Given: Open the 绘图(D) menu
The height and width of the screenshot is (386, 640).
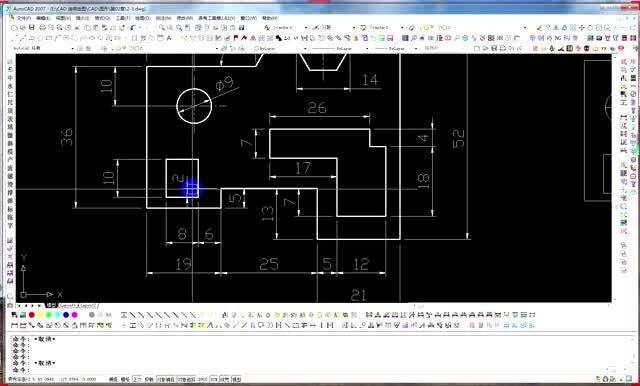Looking at the screenshot, I should coord(142,18).
